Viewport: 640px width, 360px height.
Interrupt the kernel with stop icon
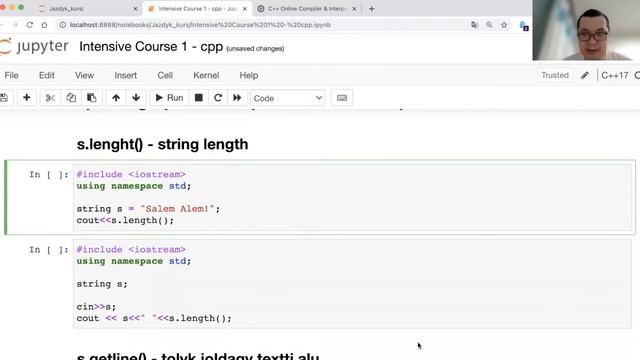click(x=199, y=98)
